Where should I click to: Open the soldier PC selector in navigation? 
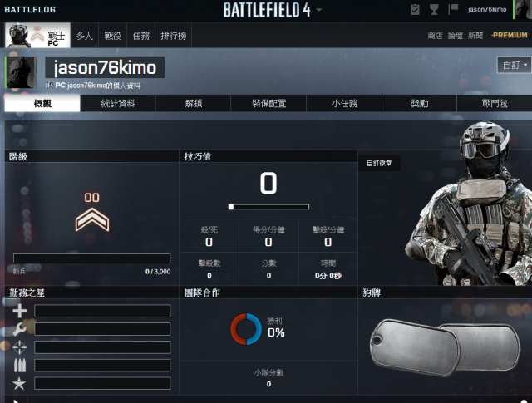(x=37, y=35)
